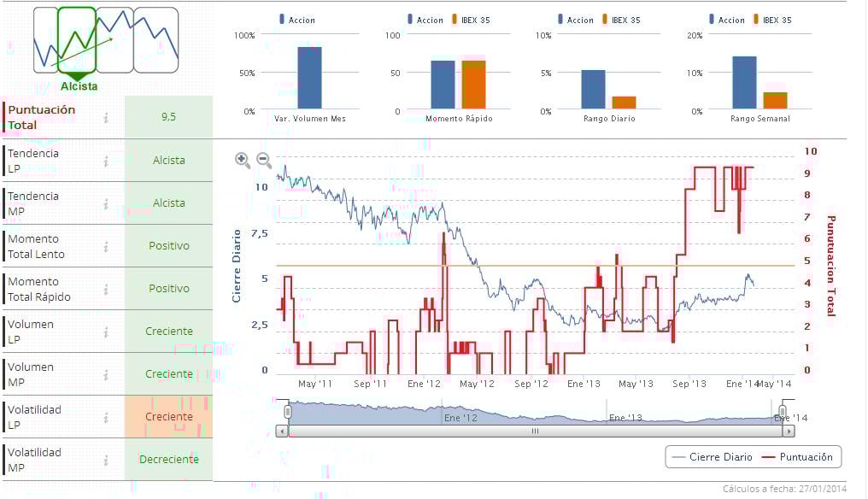This screenshot has width=868, height=499.
Task: Open info icon for Momento Total Rápido
Action: point(106,289)
